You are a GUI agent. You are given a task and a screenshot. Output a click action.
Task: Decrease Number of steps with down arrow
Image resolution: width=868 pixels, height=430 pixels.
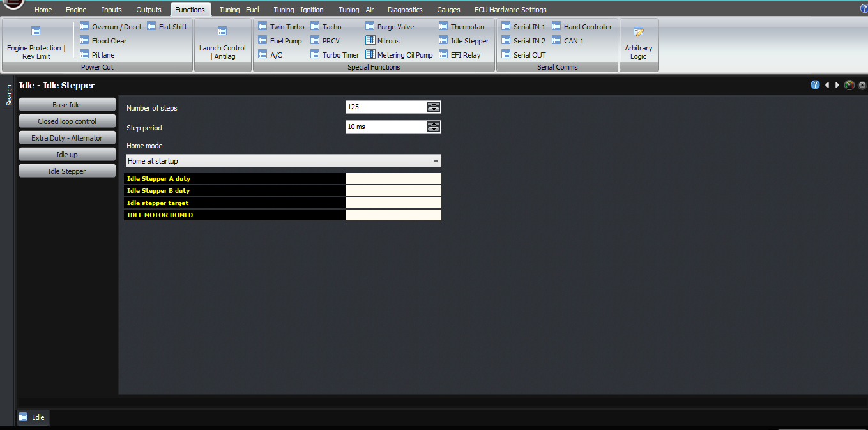(x=434, y=110)
